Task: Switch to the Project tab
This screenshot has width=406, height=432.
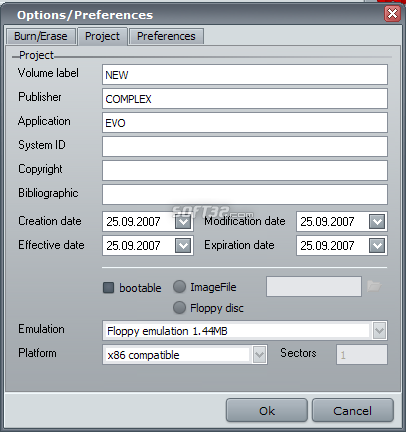Action: [x=102, y=36]
